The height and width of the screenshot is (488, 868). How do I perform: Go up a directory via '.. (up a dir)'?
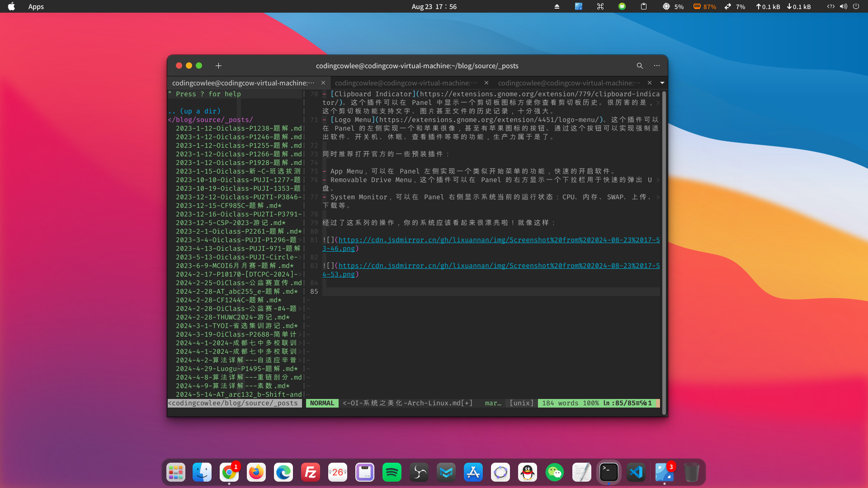pos(194,111)
